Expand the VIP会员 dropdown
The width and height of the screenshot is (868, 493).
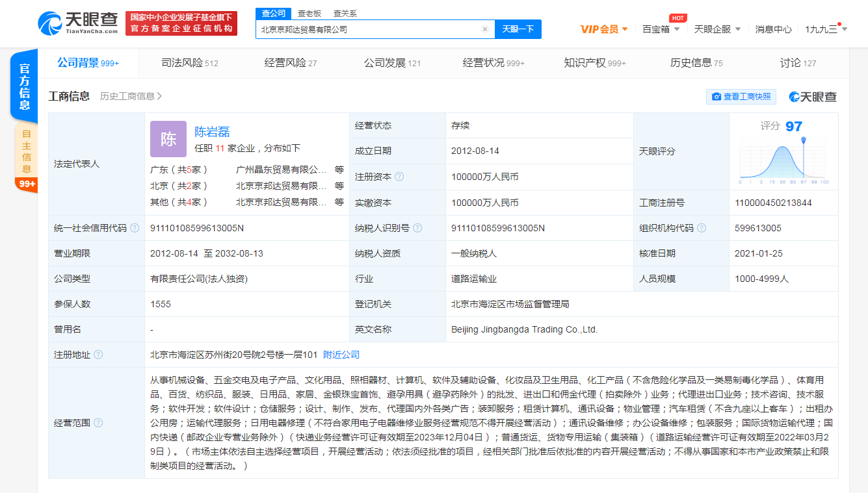click(604, 29)
